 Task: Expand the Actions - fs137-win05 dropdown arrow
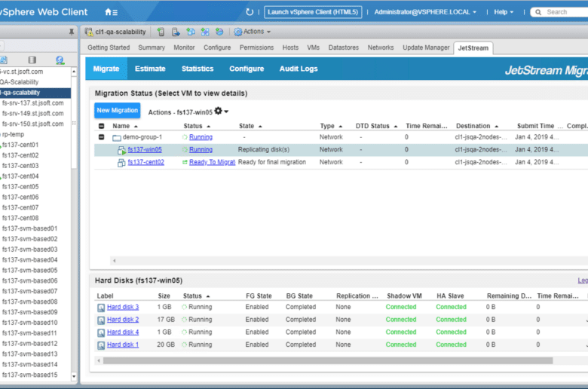pos(226,112)
